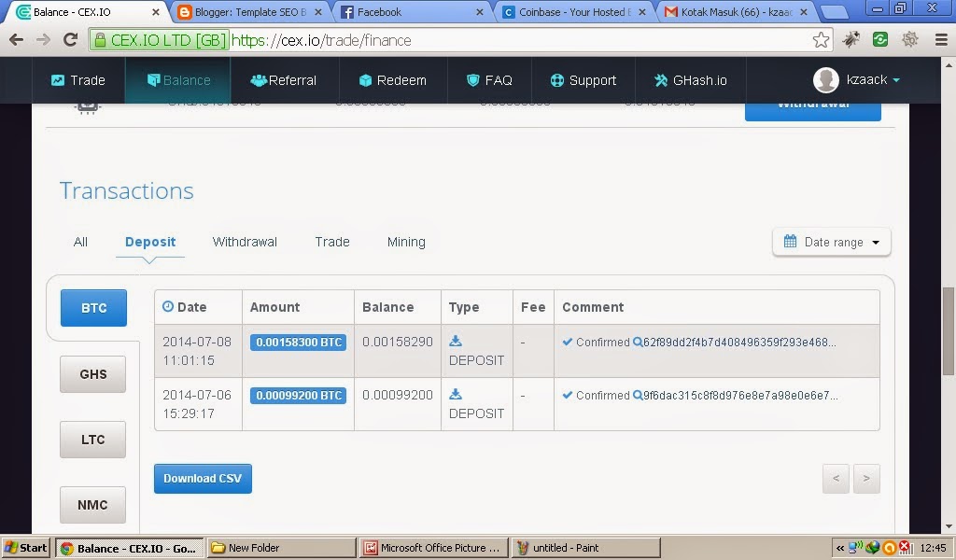This screenshot has height=560, width=956.
Task: Click the gear extension icon in toolbar
Action: (909, 40)
